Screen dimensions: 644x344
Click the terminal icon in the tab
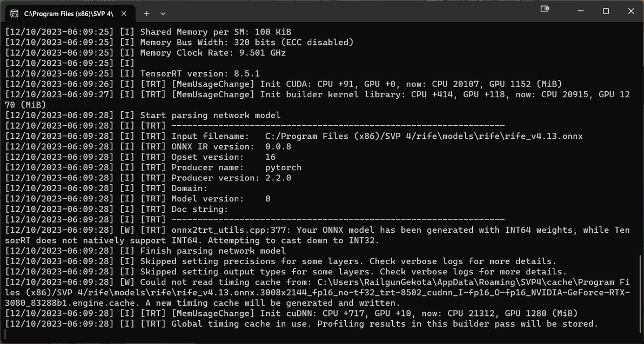point(15,12)
